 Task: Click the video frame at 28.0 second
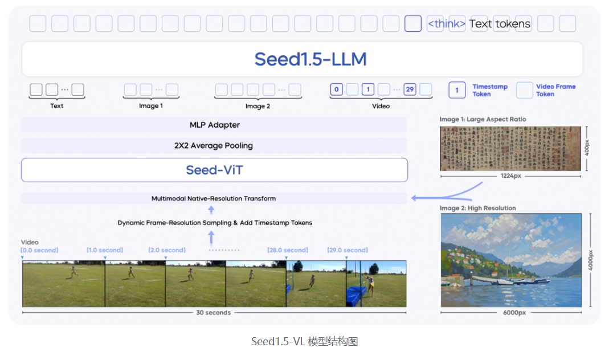point(316,284)
